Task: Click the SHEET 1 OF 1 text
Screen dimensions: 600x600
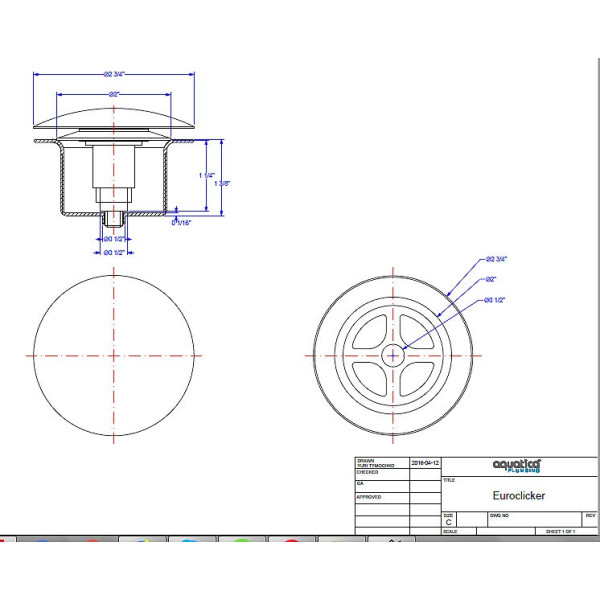Action: click(x=560, y=532)
